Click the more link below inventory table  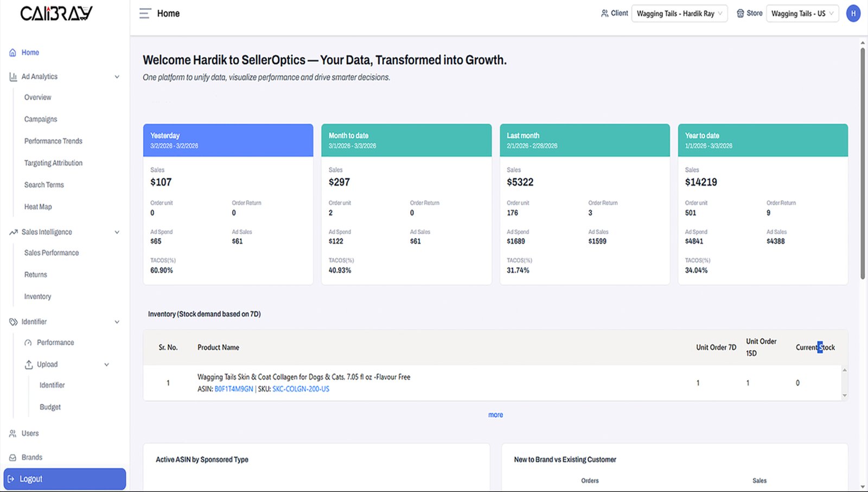495,415
